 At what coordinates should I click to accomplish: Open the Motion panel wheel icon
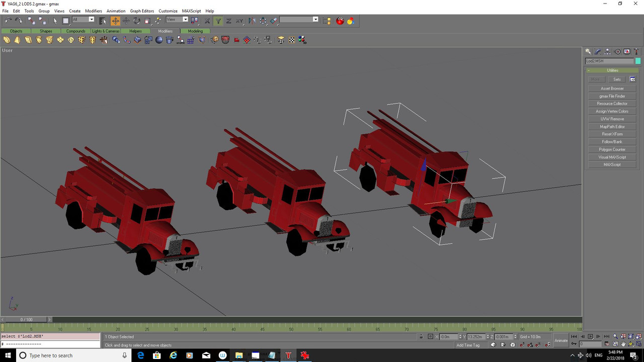click(617, 51)
